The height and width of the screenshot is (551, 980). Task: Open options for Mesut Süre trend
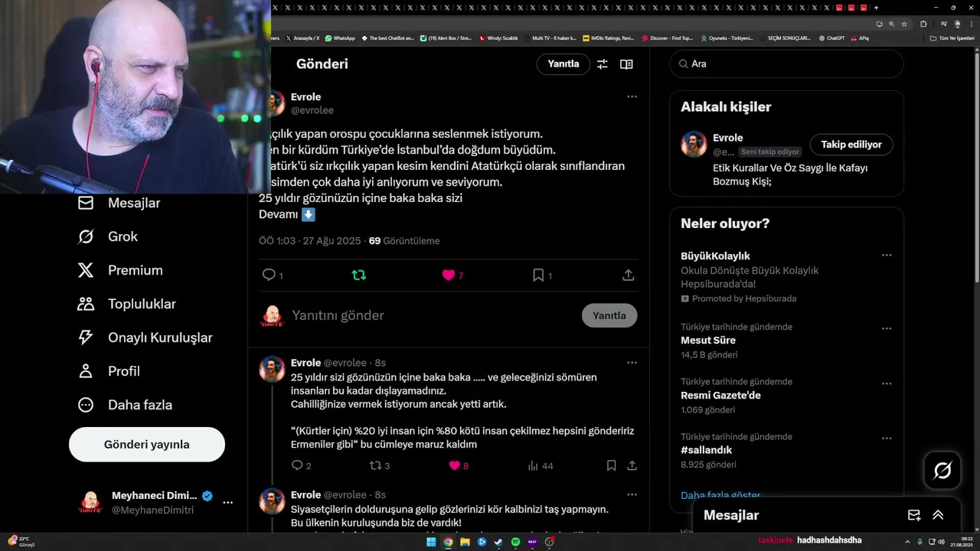[x=887, y=328]
